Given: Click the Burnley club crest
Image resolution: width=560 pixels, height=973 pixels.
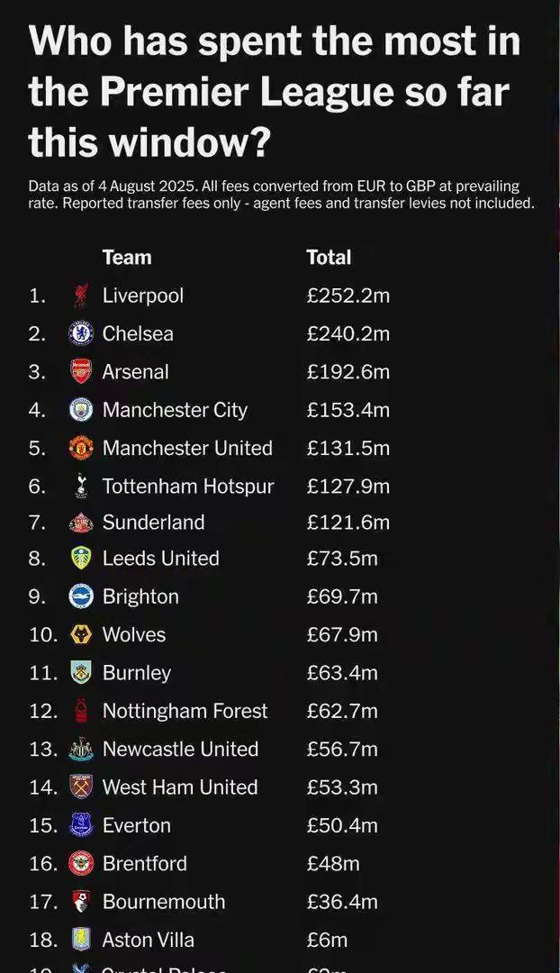Looking at the screenshot, I should pos(81,673).
